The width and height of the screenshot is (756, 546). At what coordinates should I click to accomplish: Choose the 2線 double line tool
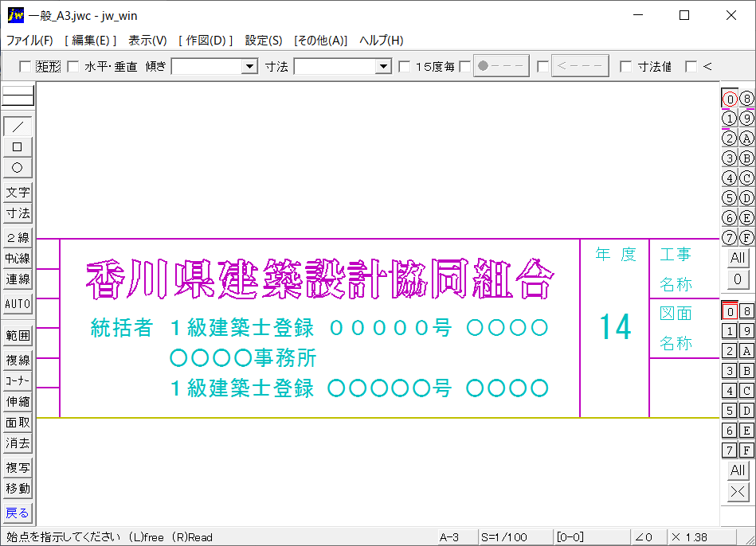point(18,237)
